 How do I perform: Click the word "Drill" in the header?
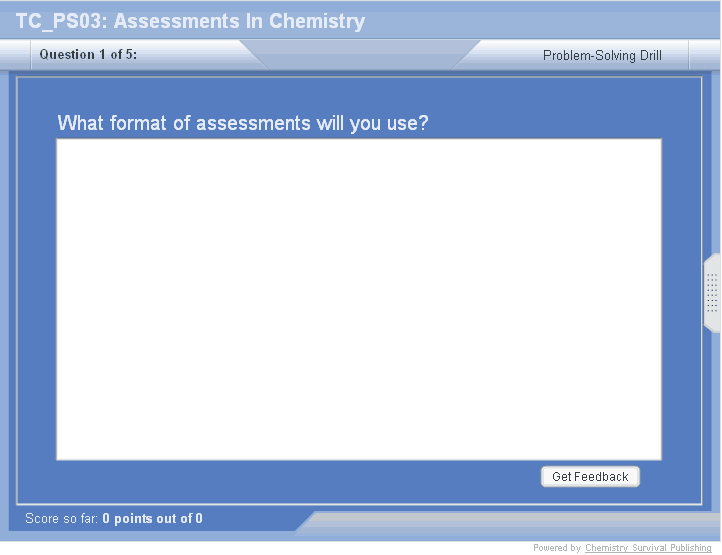(648, 56)
